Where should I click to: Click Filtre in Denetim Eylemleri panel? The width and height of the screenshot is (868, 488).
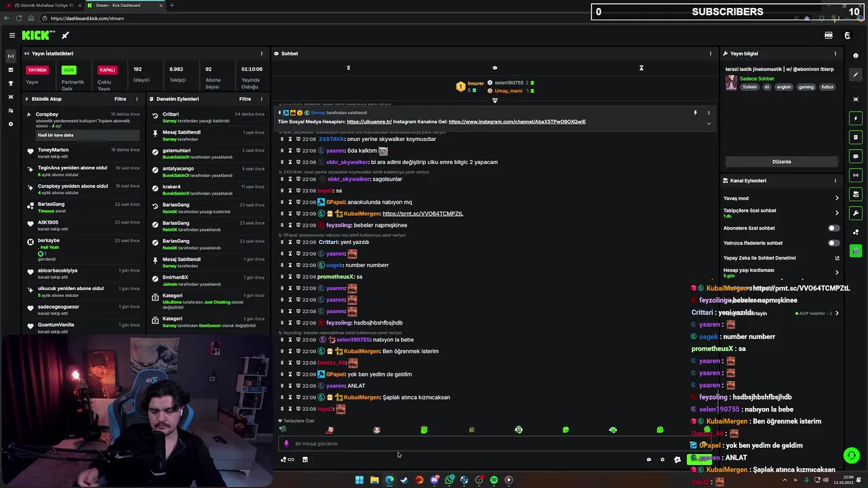coord(245,99)
